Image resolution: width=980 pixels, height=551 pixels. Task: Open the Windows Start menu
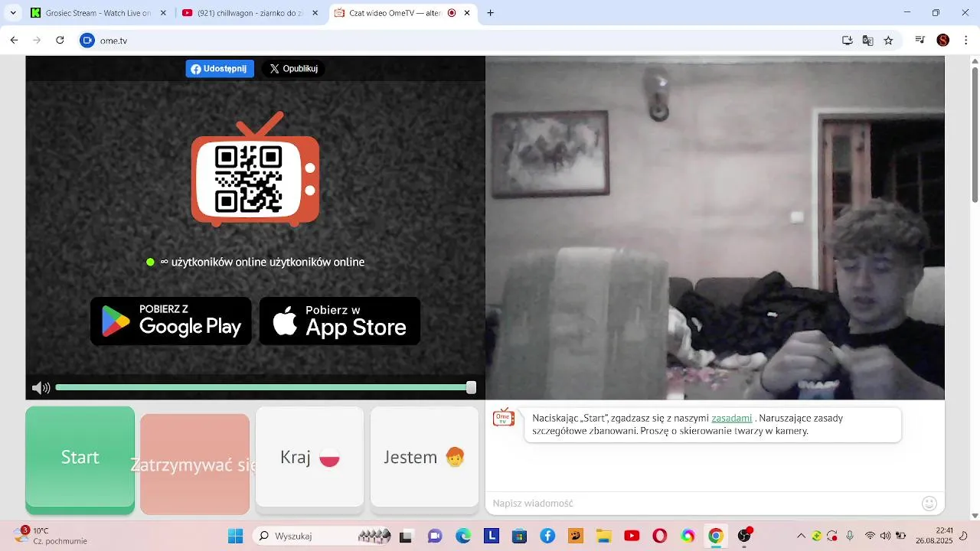tap(235, 536)
